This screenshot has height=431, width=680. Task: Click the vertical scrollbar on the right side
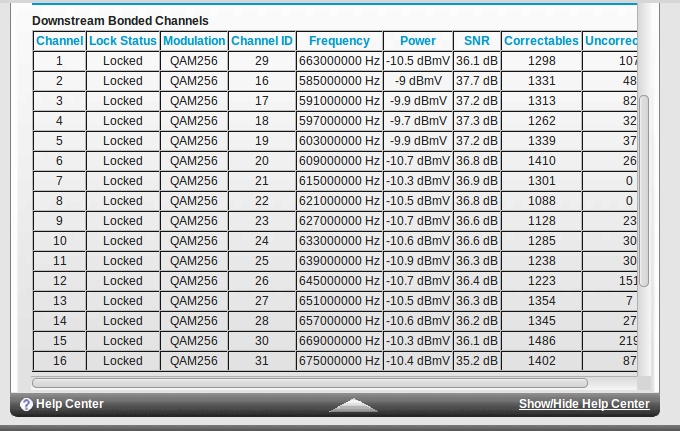click(644, 190)
